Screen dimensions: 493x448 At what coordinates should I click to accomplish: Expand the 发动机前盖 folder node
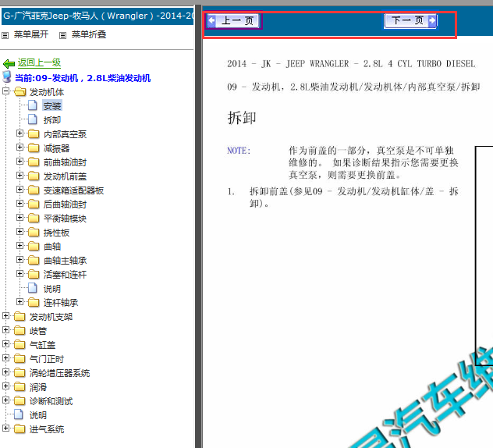tap(20, 176)
